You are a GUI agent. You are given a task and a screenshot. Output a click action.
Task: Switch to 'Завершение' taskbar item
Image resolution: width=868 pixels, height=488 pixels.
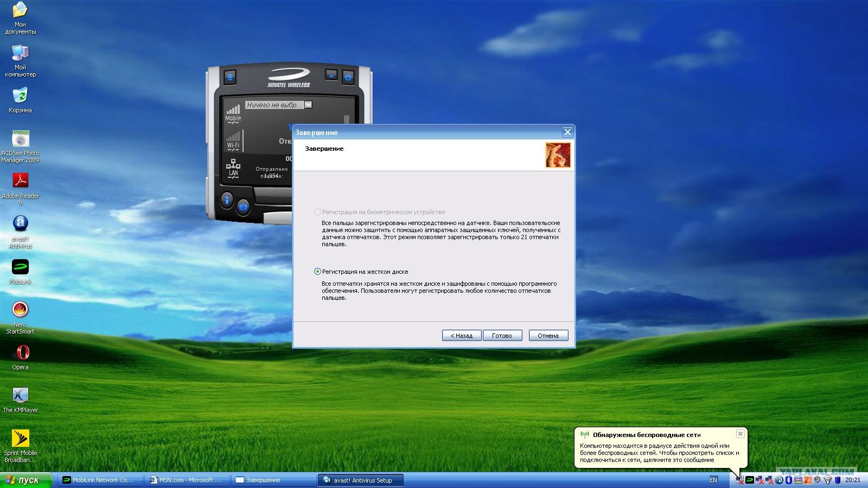(x=274, y=480)
